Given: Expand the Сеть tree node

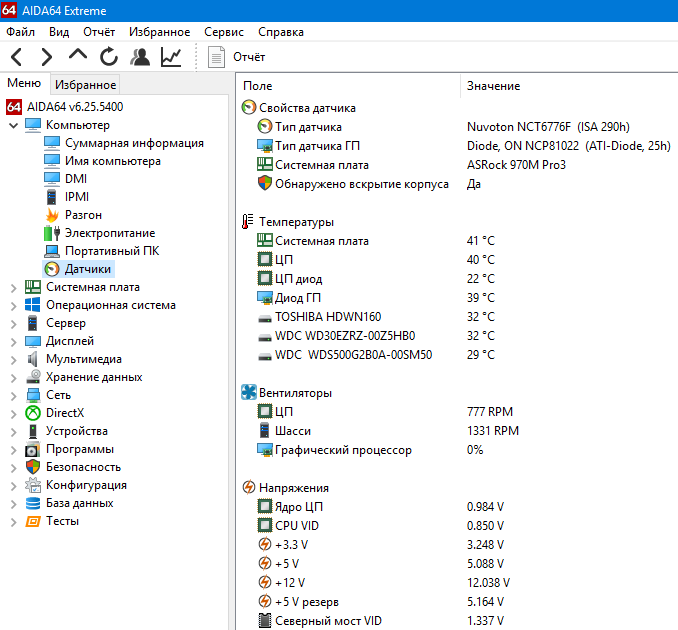Looking at the screenshot, I should [13, 396].
